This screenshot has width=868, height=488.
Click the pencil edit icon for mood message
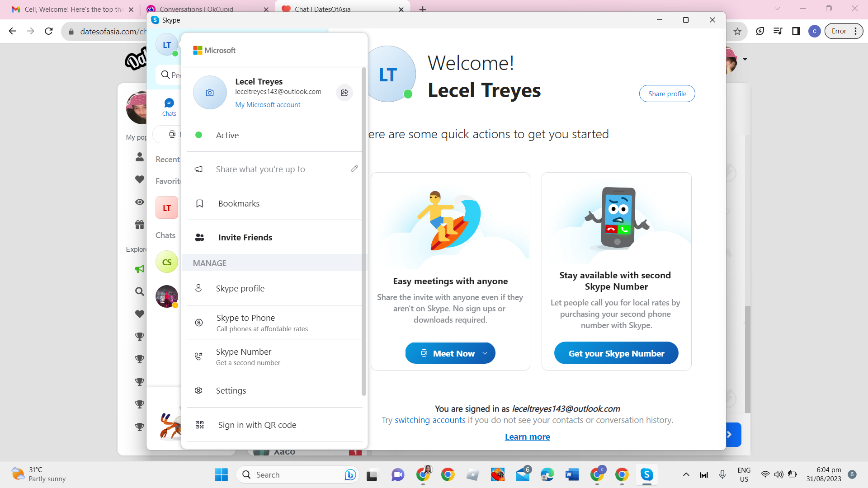(x=354, y=169)
